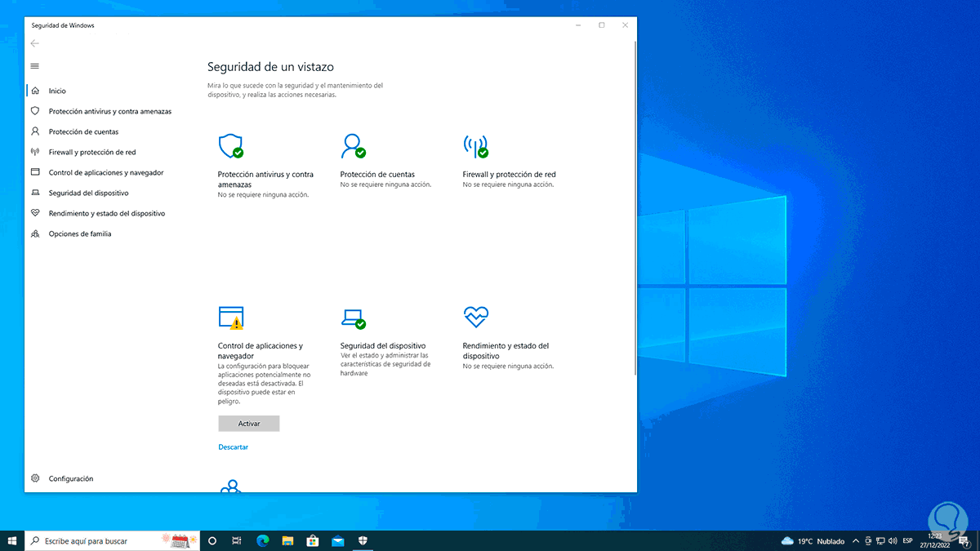This screenshot has height=551, width=980.
Task: Open Protección antivirus y contra amenazas shield icon
Action: pyautogui.click(x=229, y=144)
